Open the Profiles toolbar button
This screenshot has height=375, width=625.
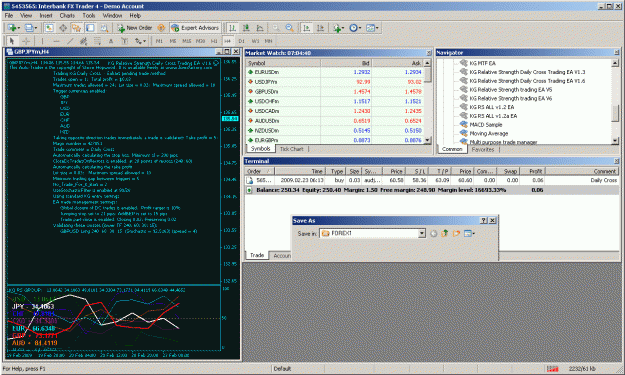click(x=30, y=28)
